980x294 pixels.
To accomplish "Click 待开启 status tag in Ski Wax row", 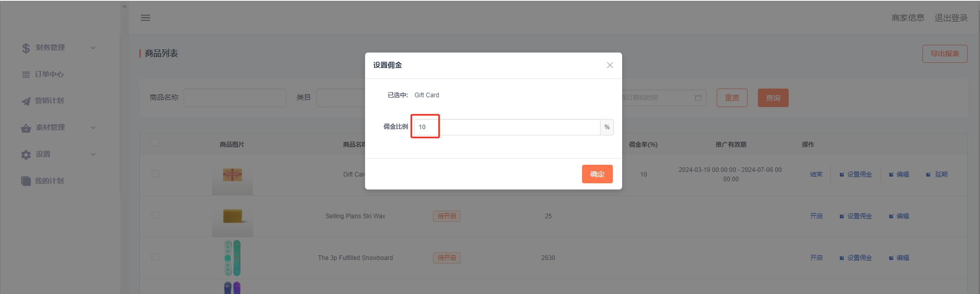I will pyautogui.click(x=447, y=216).
